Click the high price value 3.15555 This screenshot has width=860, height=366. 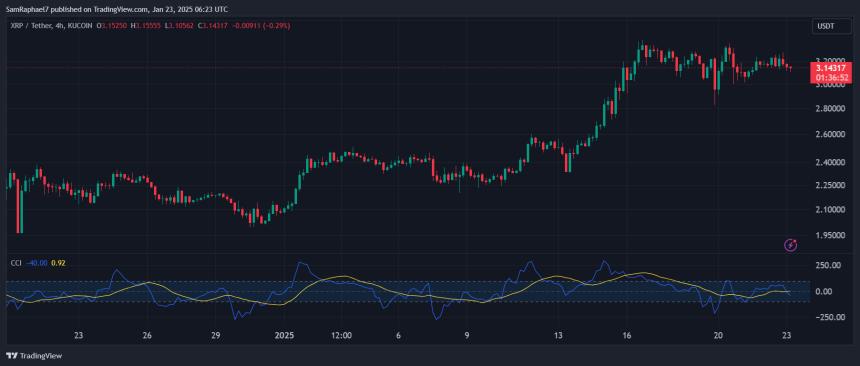coord(148,26)
